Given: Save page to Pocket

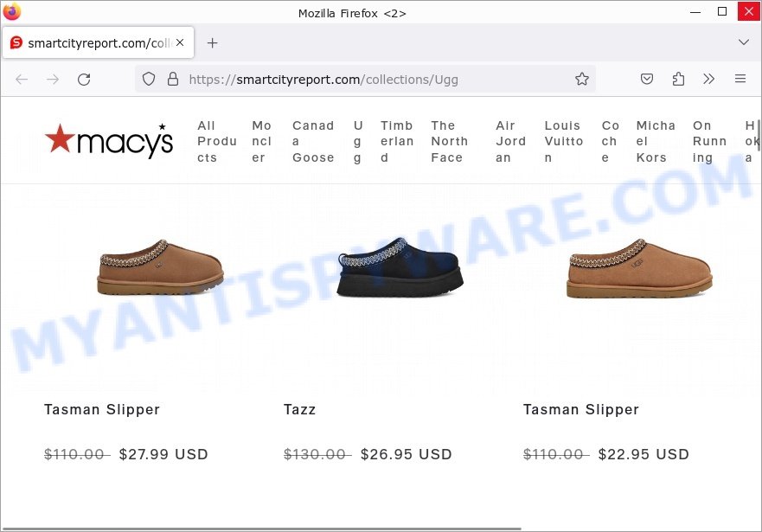Looking at the screenshot, I should point(647,79).
